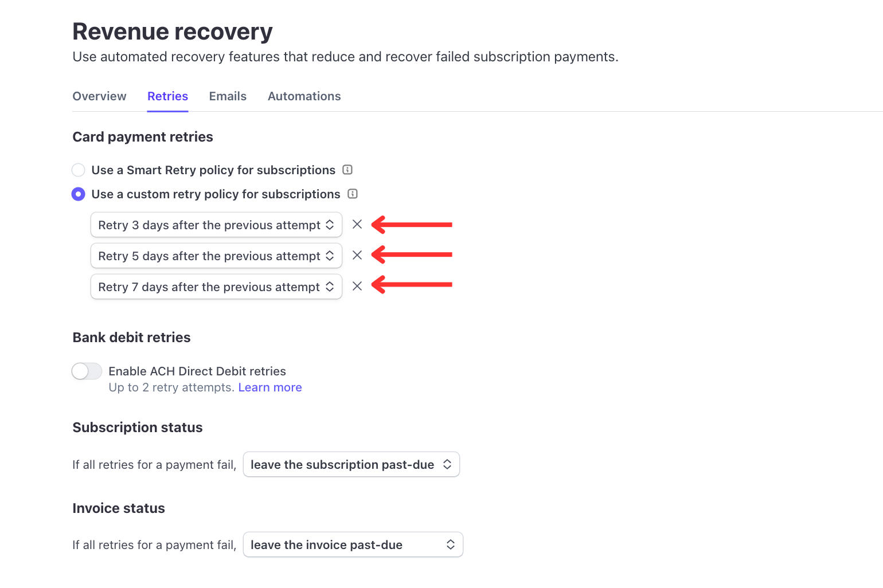Open the 'Retry 7 days after' selector
Screen dimensions: 883x588
(x=216, y=287)
